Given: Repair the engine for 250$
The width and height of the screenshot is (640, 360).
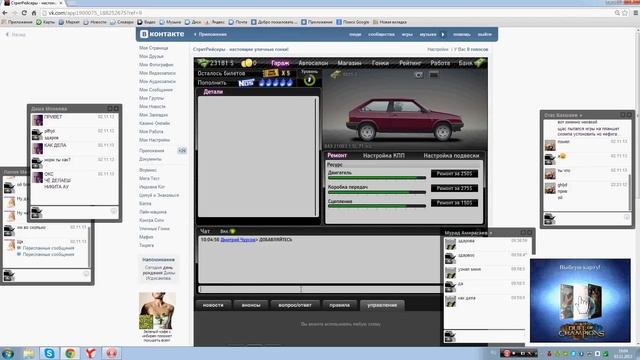Looking at the screenshot, I should (454, 174).
